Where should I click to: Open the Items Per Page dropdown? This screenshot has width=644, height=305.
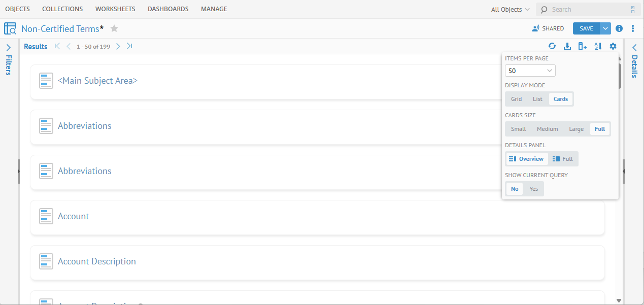click(530, 71)
